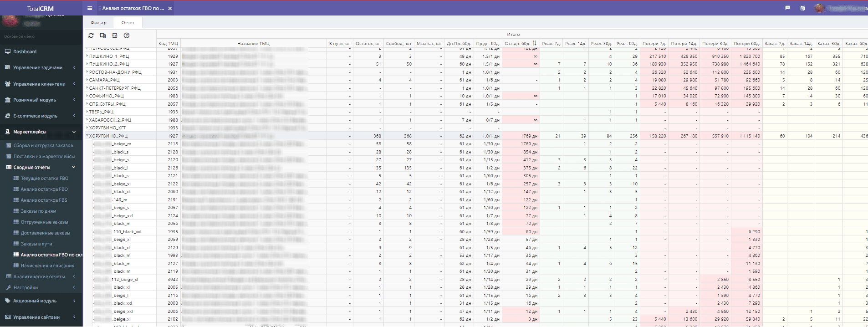Click the Текущие остатки FBO grid icon
Viewport: 868px width, 327px height.
(16, 178)
